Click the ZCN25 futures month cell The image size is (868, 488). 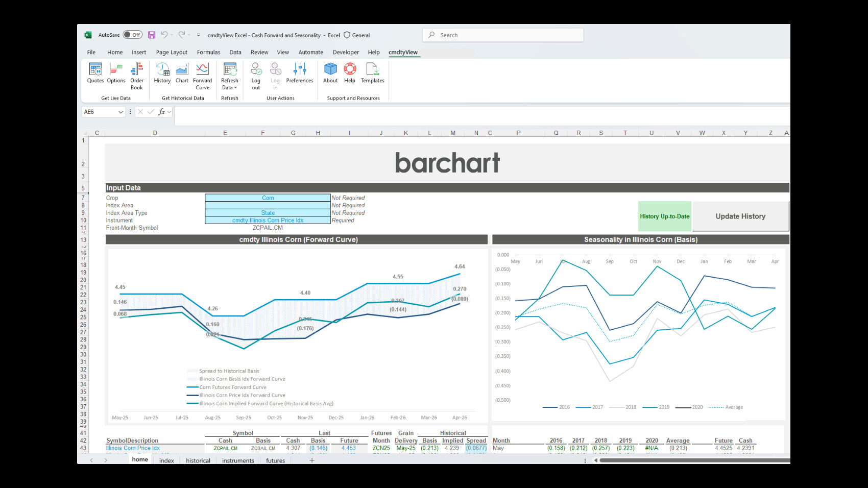[x=381, y=448]
